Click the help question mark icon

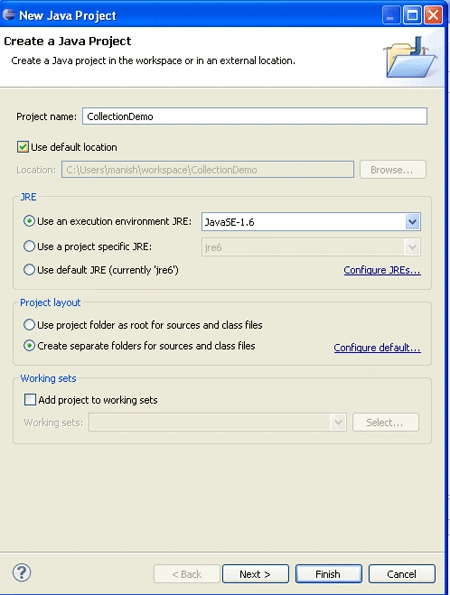(x=22, y=573)
